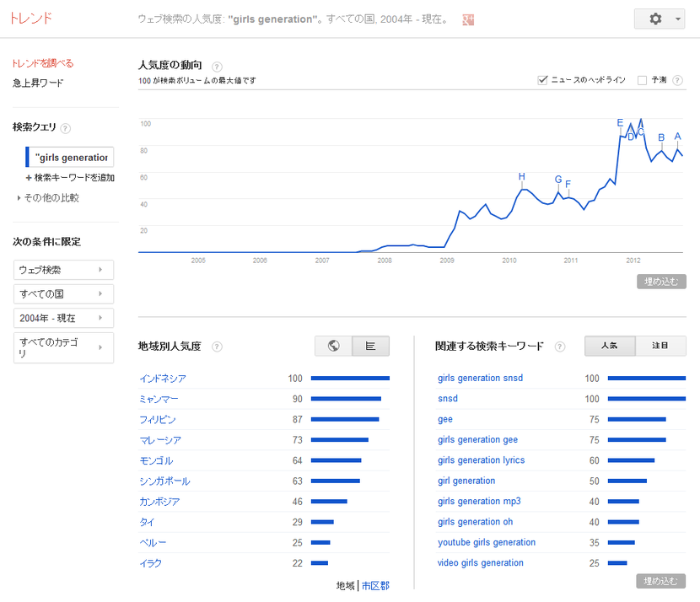Open related keyword youtube girls generation
The image size is (700, 602).
pos(487,542)
